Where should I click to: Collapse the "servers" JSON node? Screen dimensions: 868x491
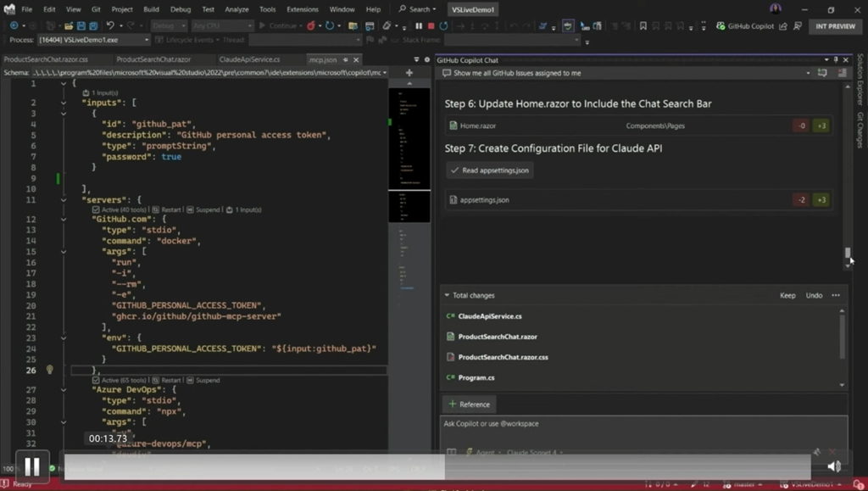click(x=64, y=200)
